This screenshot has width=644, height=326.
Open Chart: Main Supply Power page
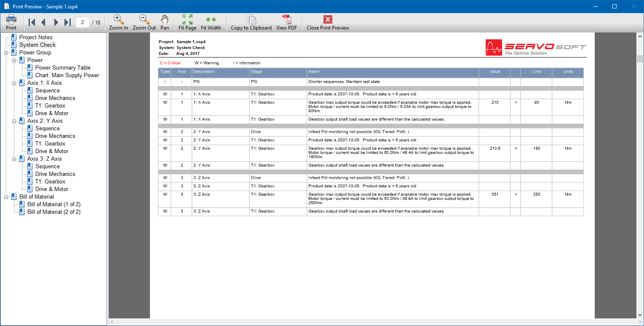67,75
